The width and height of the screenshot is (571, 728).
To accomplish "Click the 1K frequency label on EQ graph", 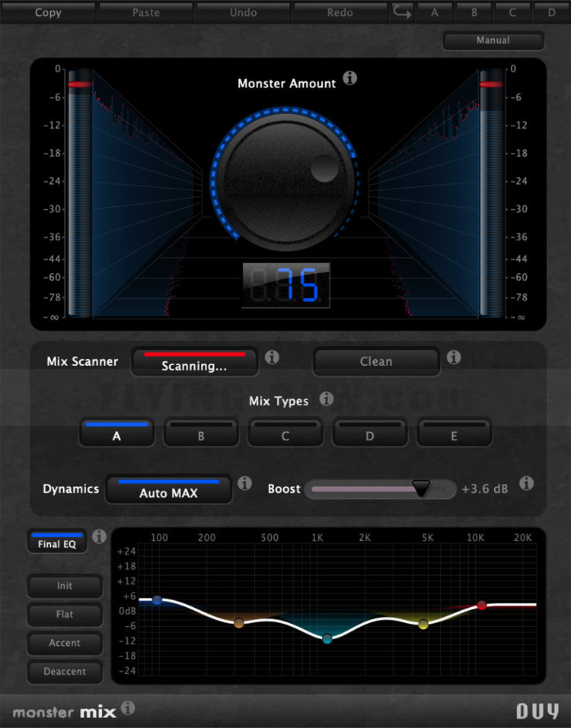I will pyautogui.click(x=317, y=538).
